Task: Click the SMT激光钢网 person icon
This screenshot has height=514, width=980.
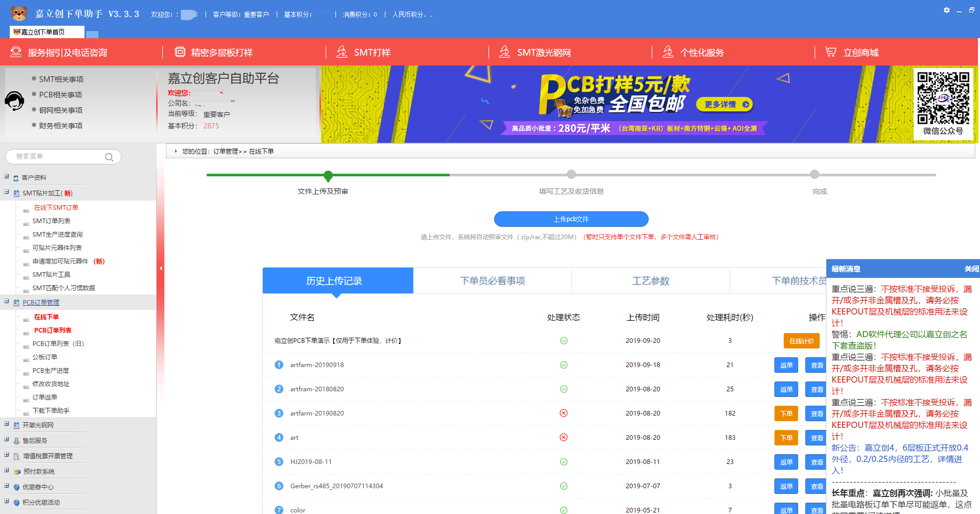Action: pyautogui.click(x=505, y=52)
